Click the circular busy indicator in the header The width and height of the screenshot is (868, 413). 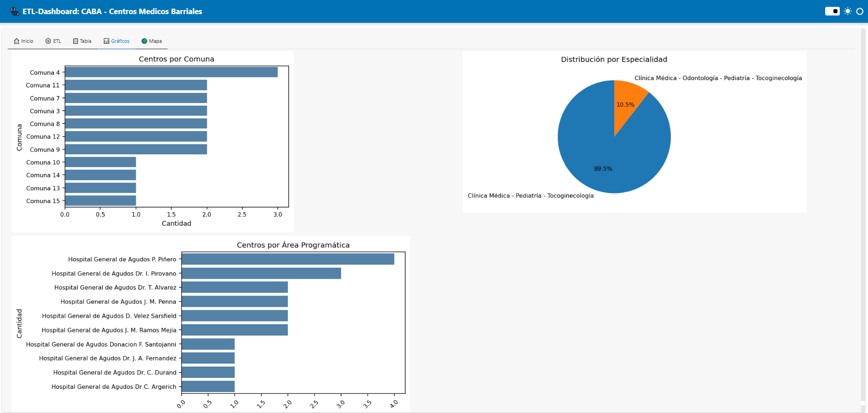(x=860, y=11)
